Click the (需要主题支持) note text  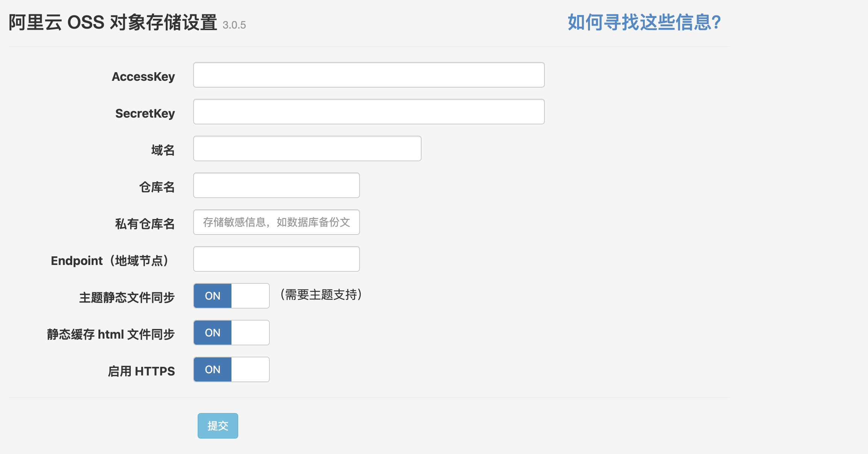coord(321,295)
